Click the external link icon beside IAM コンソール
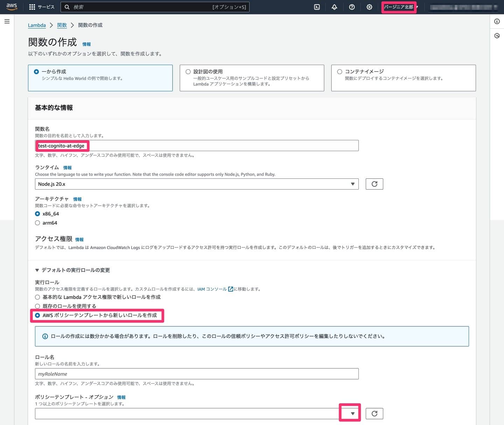 [231, 289]
